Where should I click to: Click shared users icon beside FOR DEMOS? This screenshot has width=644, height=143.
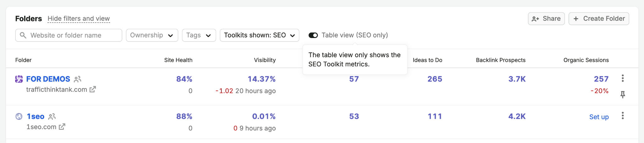pos(77,79)
